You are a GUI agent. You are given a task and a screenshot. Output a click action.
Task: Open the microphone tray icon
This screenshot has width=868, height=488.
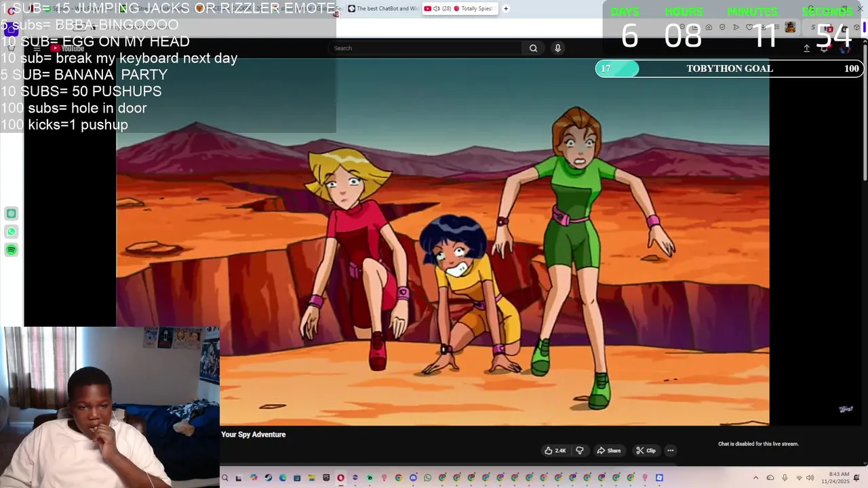click(785, 478)
